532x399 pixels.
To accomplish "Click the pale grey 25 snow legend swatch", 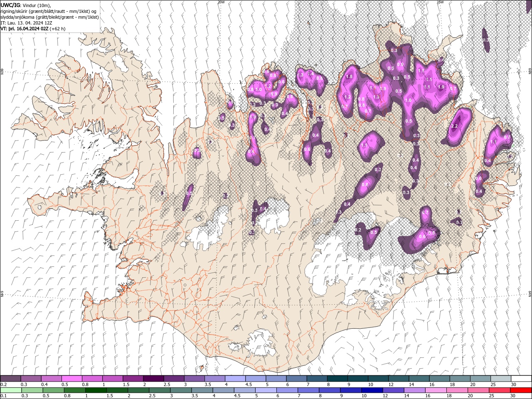I will coord(501,379).
